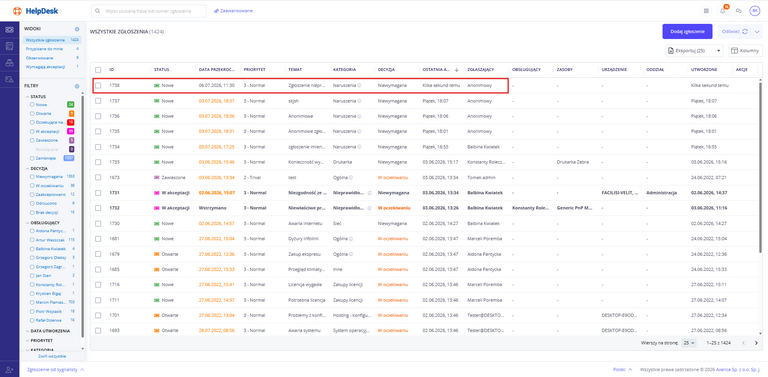Viewport: 768px width, 377px height.
Task: Click the status icon of ticket 1673 Zawieszone
Action: (x=157, y=177)
